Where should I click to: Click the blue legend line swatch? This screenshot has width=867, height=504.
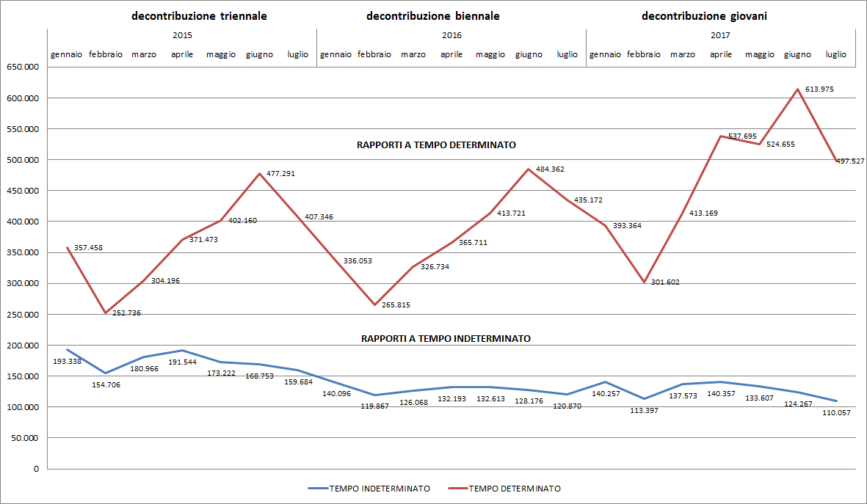(317, 488)
